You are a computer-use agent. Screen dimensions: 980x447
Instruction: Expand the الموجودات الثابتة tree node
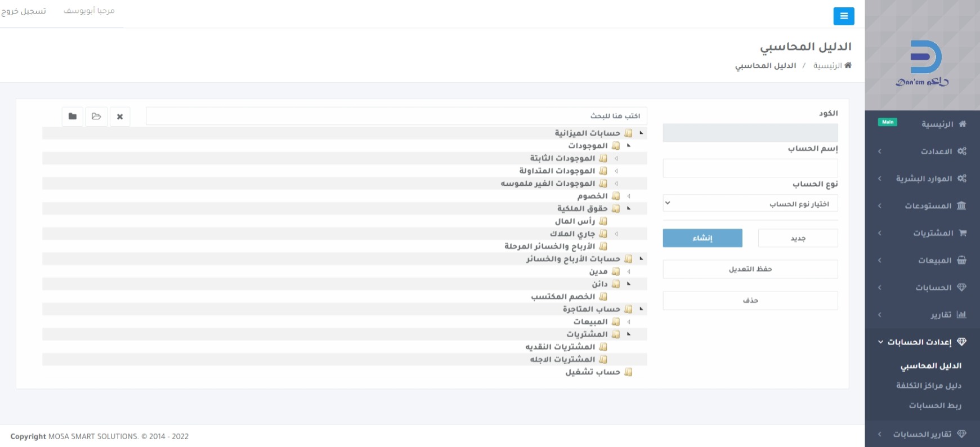tap(616, 158)
